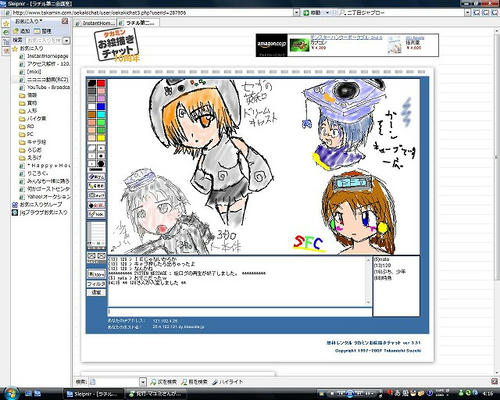Open the favorites search dropdown arrow
The width and height of the screenshot is (500, 400).
[67, 40]
